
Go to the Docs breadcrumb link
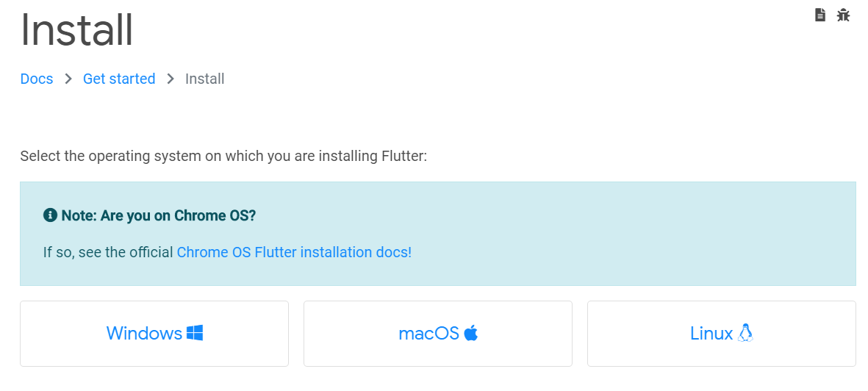pos(37,79)
